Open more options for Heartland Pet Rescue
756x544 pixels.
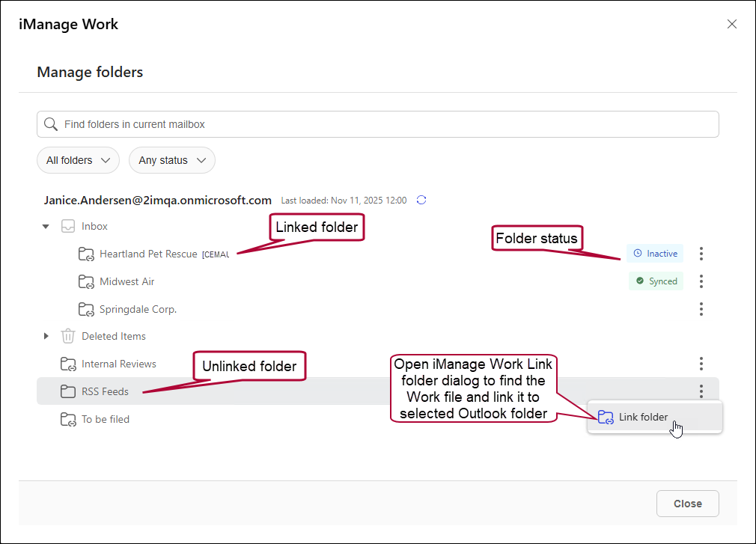tap(701, 254)
